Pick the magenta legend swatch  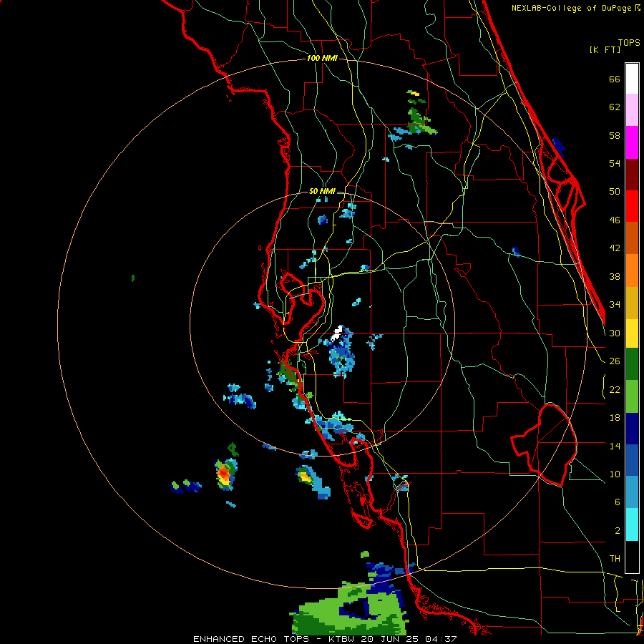[632, 142]
